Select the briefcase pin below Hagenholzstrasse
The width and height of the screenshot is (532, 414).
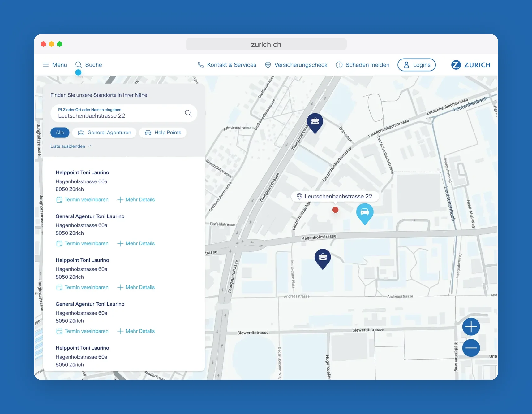tap(323, 259)
